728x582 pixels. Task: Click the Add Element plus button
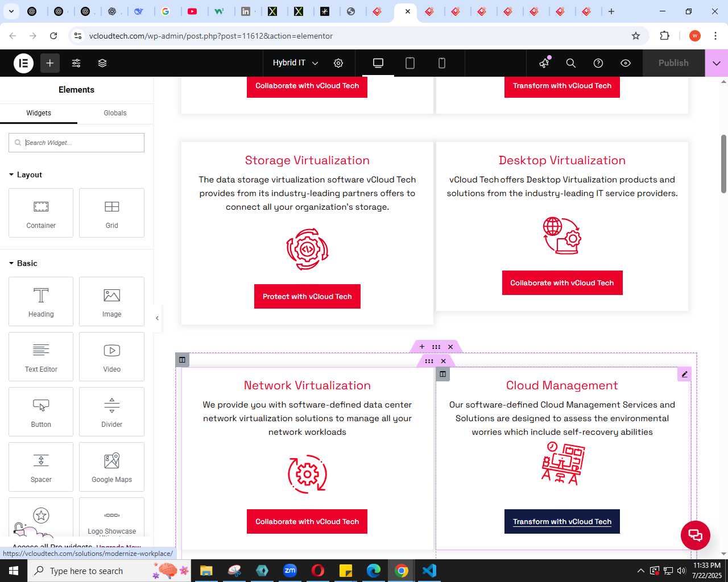[x=50, y=63]
